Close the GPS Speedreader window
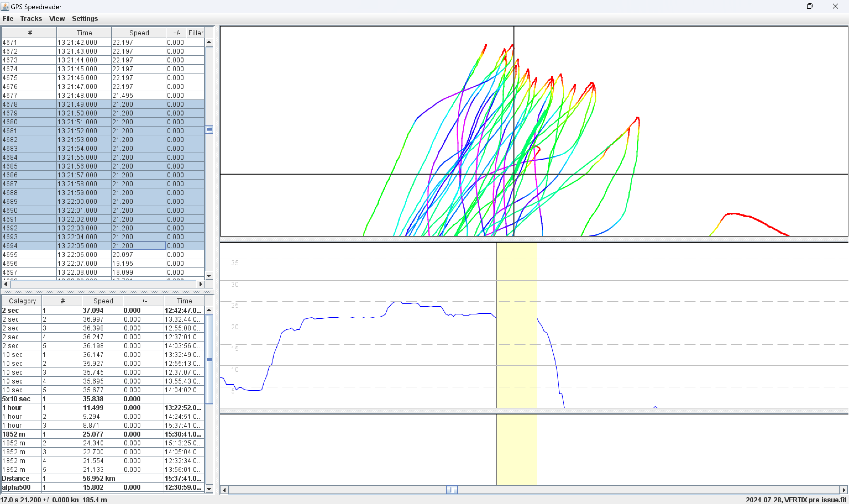The image size is (849, 504). (835, 6)
